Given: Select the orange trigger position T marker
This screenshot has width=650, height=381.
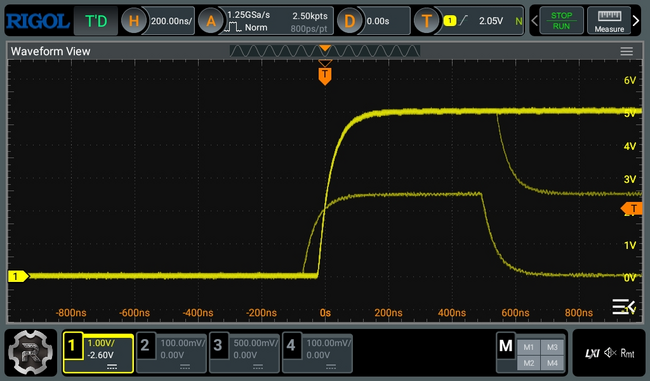Looking at the screenshot, I should tap(325, 76).
